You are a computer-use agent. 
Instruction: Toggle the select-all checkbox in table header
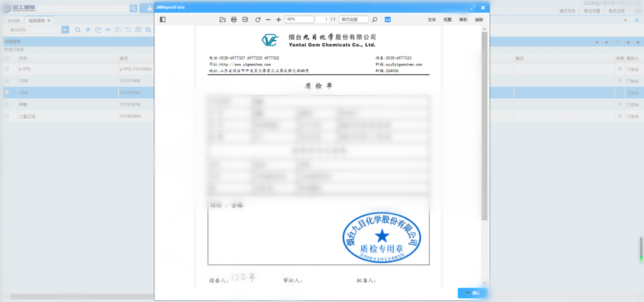tap(7, 58)
